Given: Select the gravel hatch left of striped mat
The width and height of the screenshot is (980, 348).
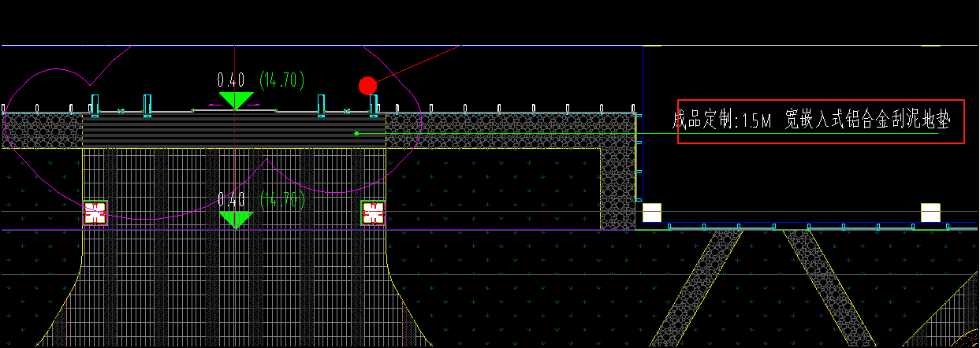Looking at the screenshot, I should point(43,131).
